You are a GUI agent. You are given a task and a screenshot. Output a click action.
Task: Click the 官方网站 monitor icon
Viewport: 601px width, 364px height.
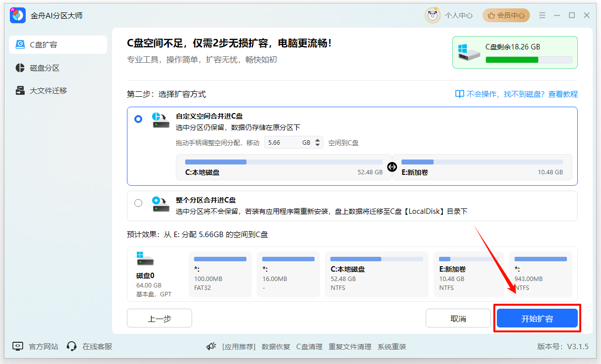point(18,346)
